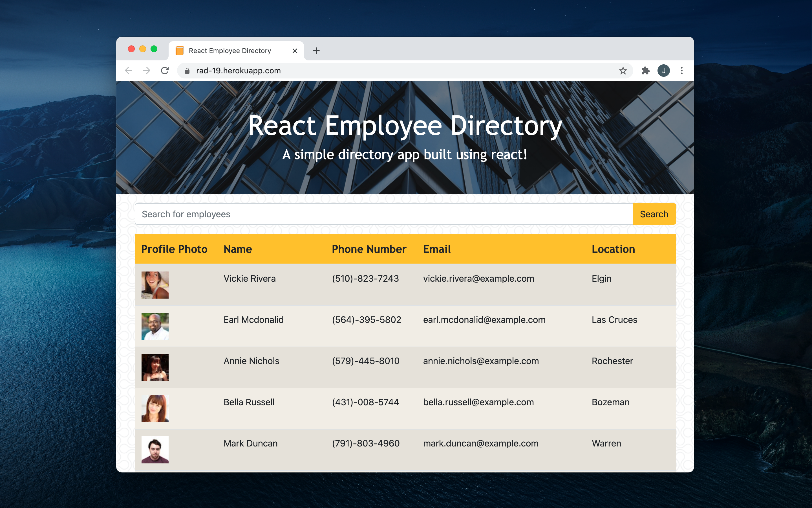Select the name Mark Duncan
The height and width of the screenshot is (508, 812).
(x=251, y=443)
